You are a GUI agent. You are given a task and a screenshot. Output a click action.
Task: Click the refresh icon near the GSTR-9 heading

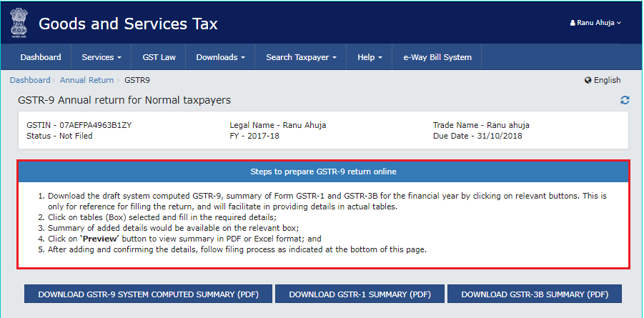(625, 100)
